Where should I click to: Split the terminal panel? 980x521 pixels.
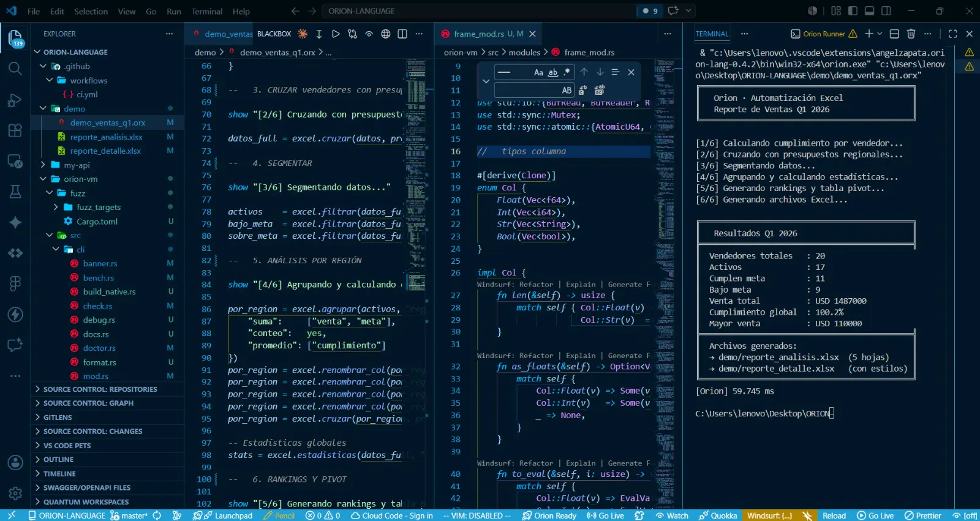(894, 34)
